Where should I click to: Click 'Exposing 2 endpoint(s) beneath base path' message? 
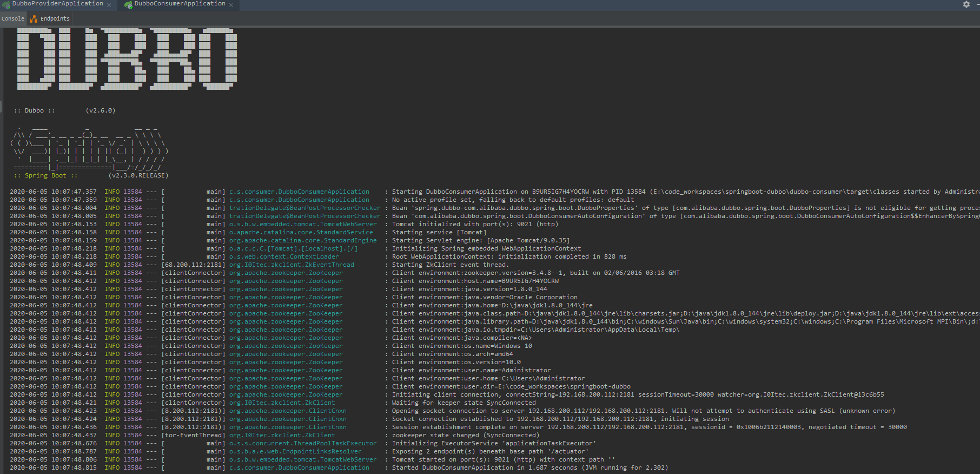[490, 451]
